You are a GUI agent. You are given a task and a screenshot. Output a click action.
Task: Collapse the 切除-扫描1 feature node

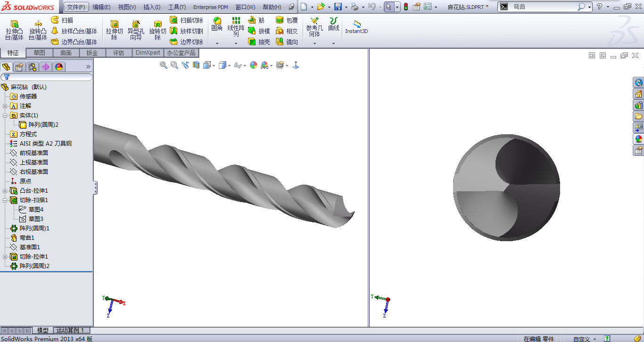click(5, 200)
